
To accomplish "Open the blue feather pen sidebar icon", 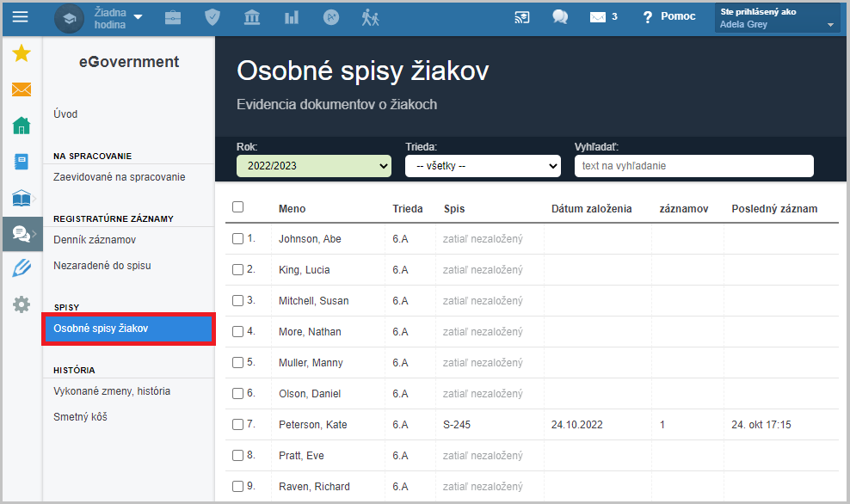I will (22, 268).
